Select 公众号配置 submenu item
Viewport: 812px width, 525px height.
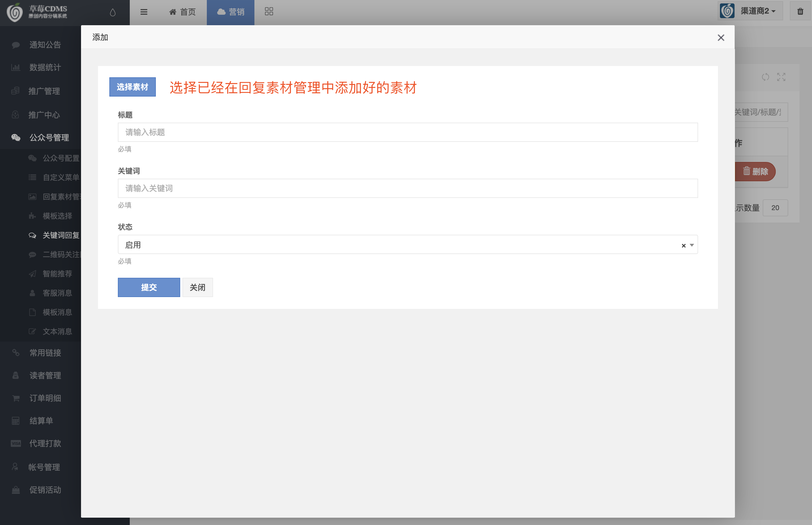point(55,158)
